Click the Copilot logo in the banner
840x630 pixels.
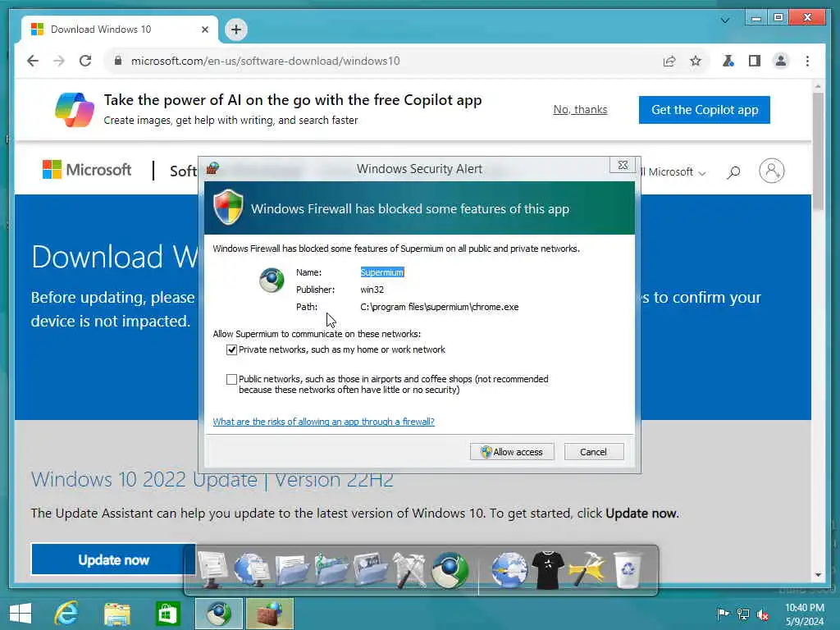[x=75, y=110]
